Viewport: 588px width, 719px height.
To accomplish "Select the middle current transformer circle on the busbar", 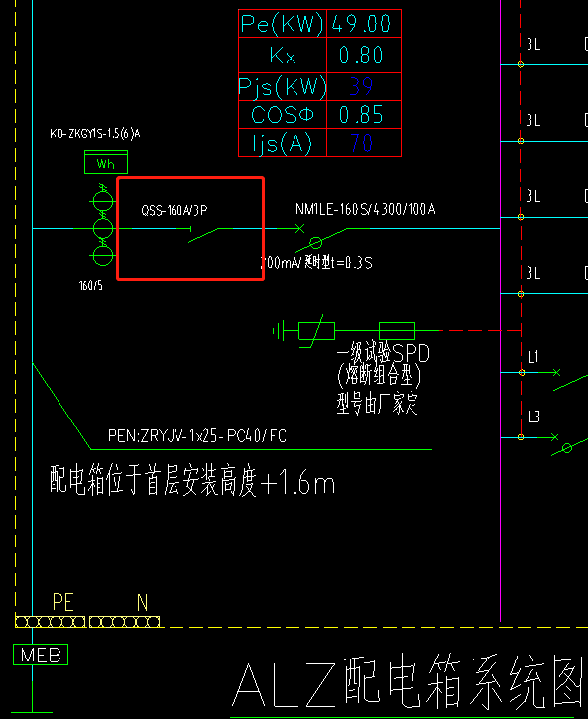I will point(103,228).
